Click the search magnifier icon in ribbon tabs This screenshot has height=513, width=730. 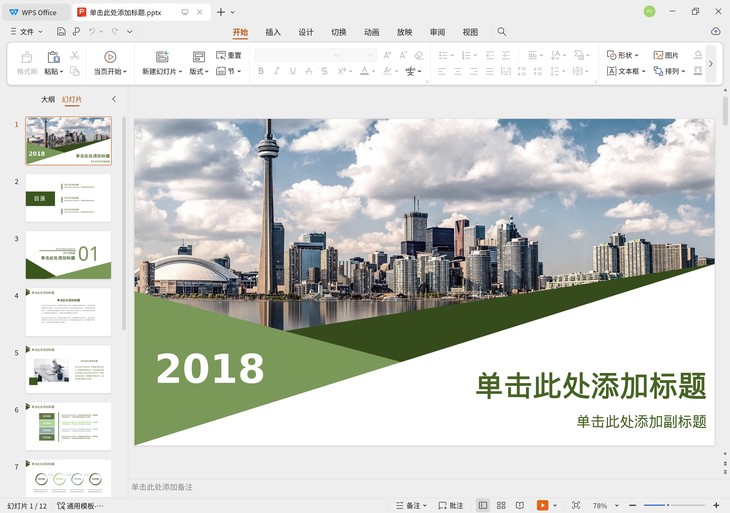(502, 32)
